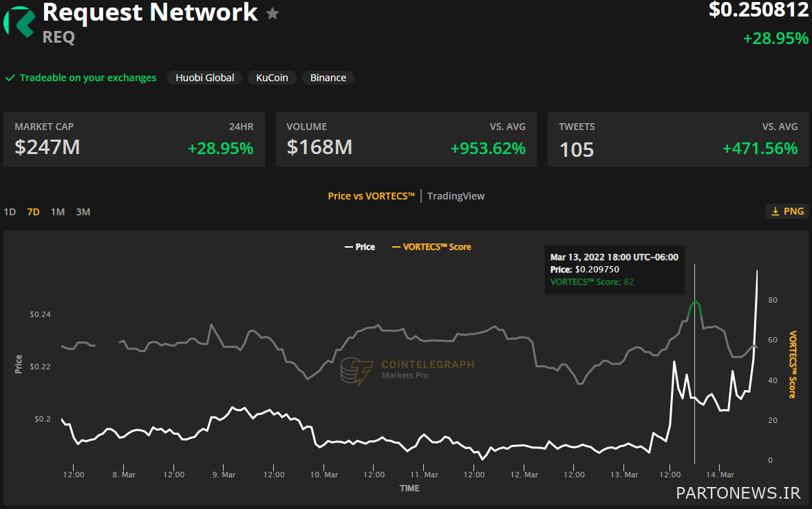Click the 10. Mar date on time axis
Viewport: 812px width, 509px height.
tap(324, 475)
